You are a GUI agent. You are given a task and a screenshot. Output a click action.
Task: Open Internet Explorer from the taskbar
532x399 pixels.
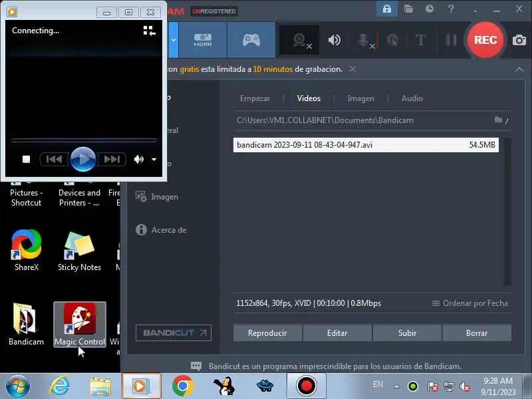click(x=59, y=386)
